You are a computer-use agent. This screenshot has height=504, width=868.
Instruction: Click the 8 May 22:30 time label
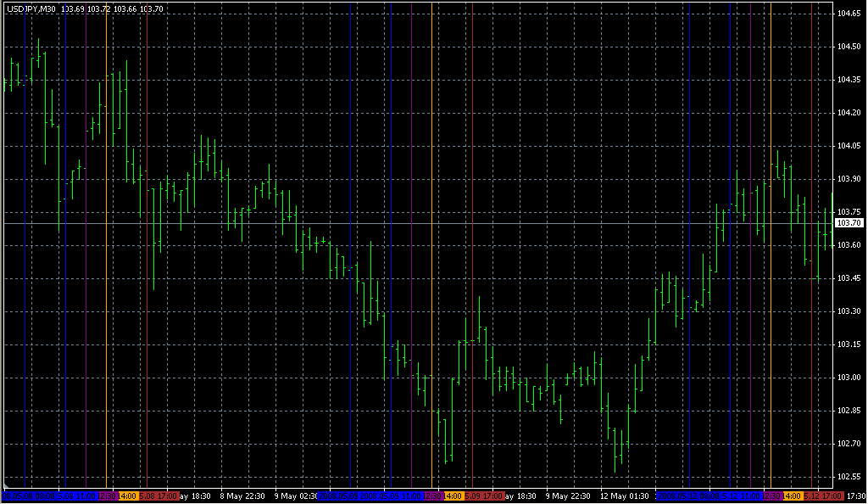point(242,496)
